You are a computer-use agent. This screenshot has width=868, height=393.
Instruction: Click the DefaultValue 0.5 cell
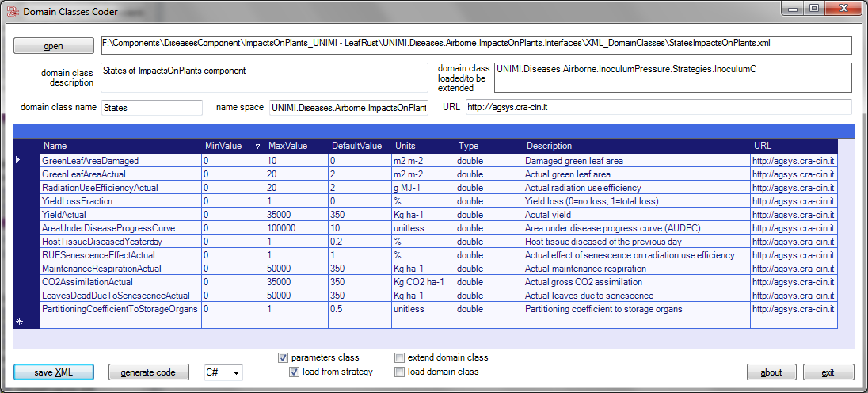click(x=360, y=309)
